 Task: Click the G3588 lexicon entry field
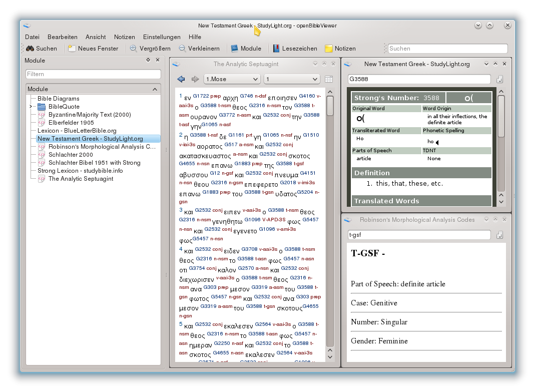[419, 79]
